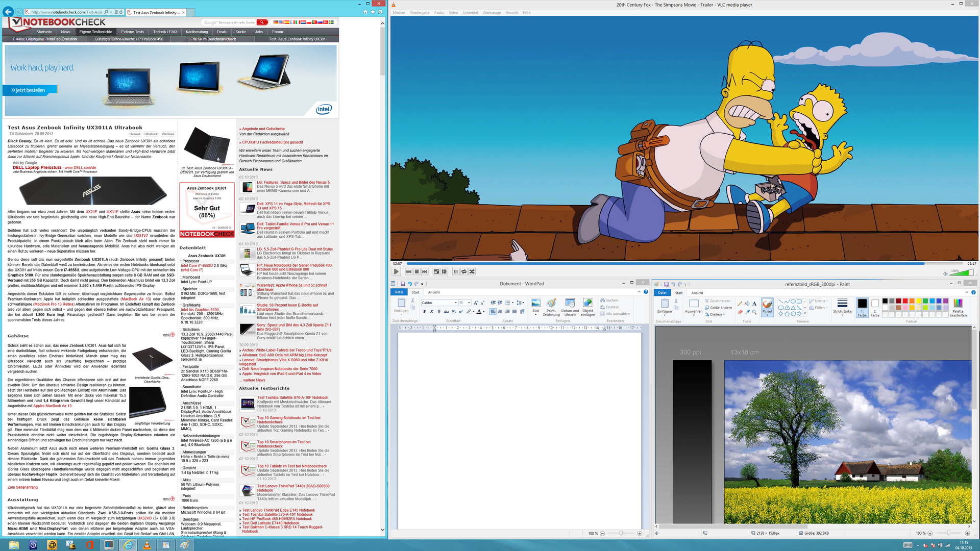Click Objekt einfügen in WordPad
The width and height of the screenshot is (980, 551).
click(x=587, y=308)
